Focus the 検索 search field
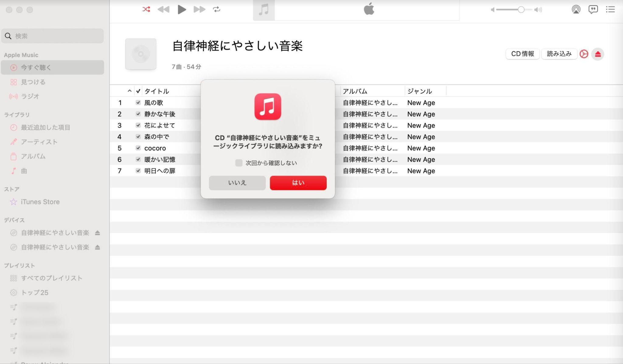623x364 pixels. point(52,36)
